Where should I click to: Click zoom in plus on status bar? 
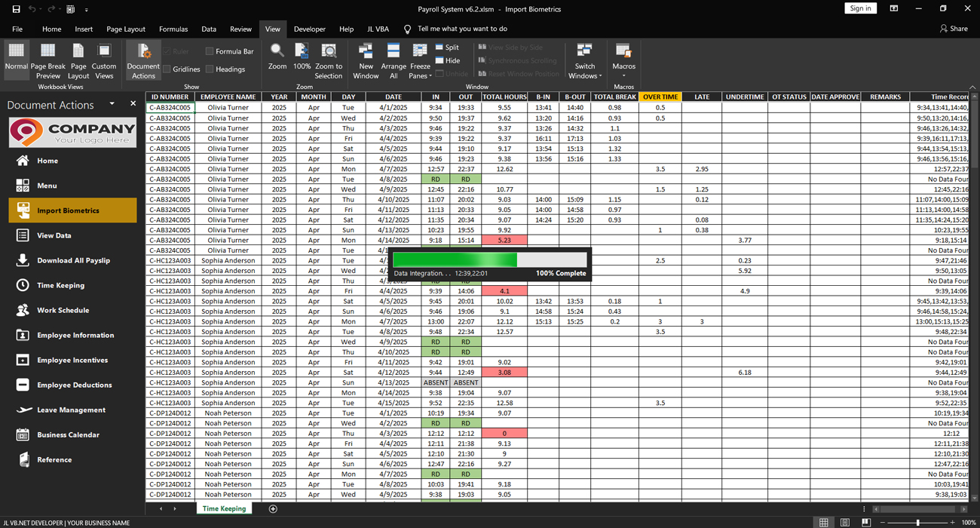point(954,522)
